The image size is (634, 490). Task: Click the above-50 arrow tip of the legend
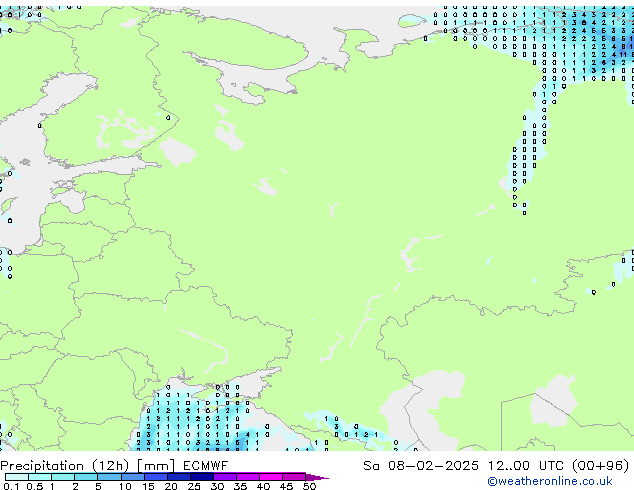coord(317,477)
